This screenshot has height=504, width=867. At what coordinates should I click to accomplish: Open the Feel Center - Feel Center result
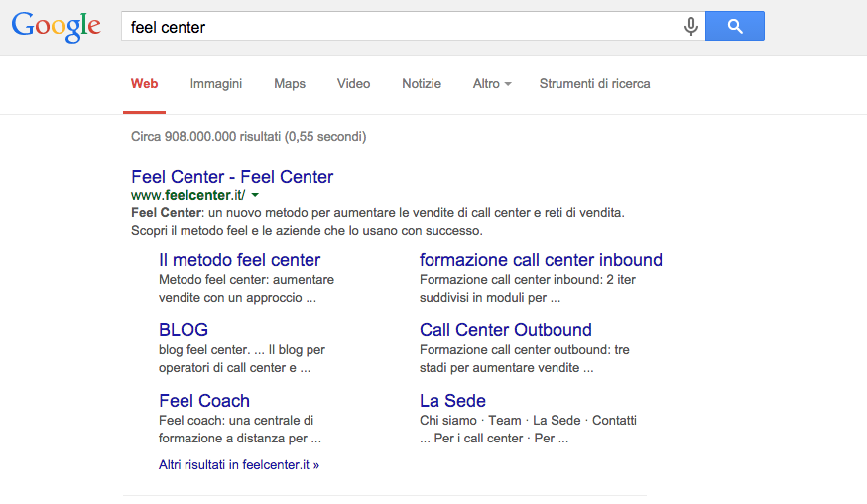coord(232,177)
